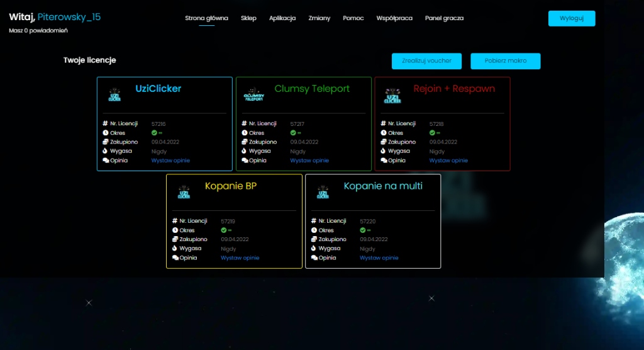Click purchase date 09.04.2022 in UziClicker card
Screen dimensions: 644x350
[x=165, y=142]
